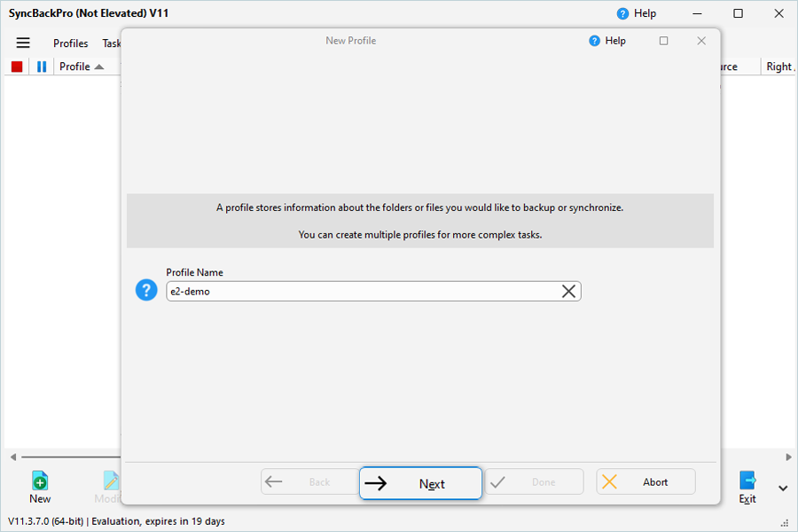Viewport: 798px width, 532px height.
Task: Click the horizontal scrollbar right arrow
Action: pyautogui.click(x=788, y=457)
